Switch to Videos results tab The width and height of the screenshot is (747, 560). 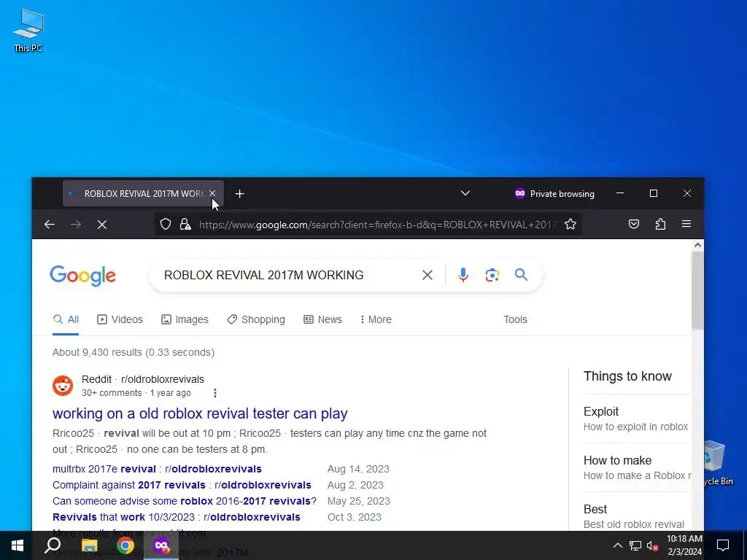tap(120, 319)
